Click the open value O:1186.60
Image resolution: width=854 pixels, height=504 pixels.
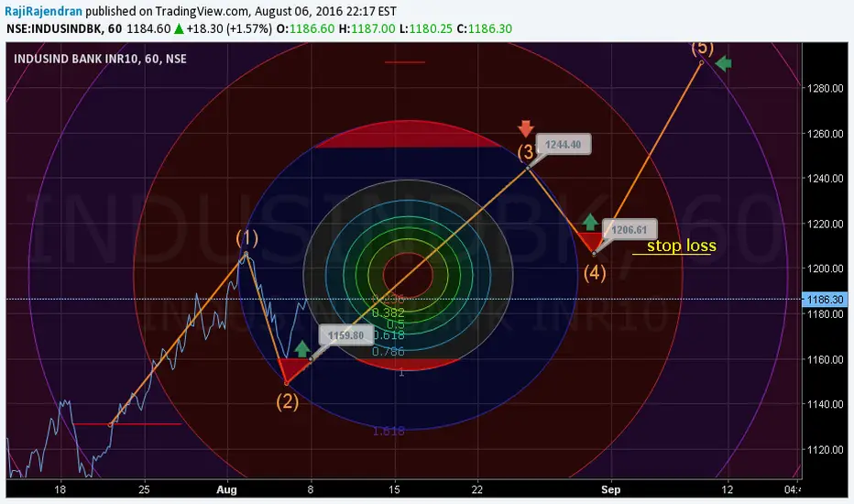coord(305,29)
